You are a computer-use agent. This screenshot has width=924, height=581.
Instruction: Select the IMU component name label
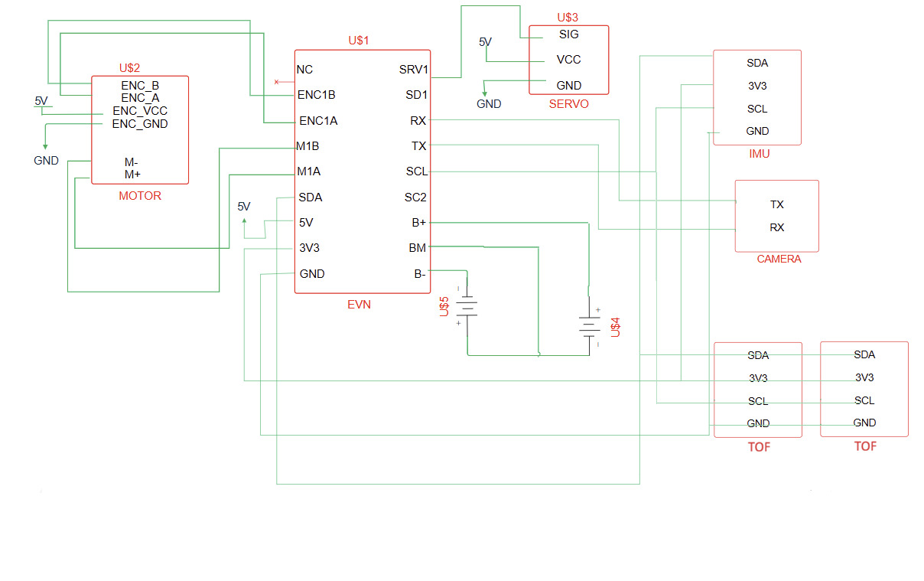(x=760, y=154)
